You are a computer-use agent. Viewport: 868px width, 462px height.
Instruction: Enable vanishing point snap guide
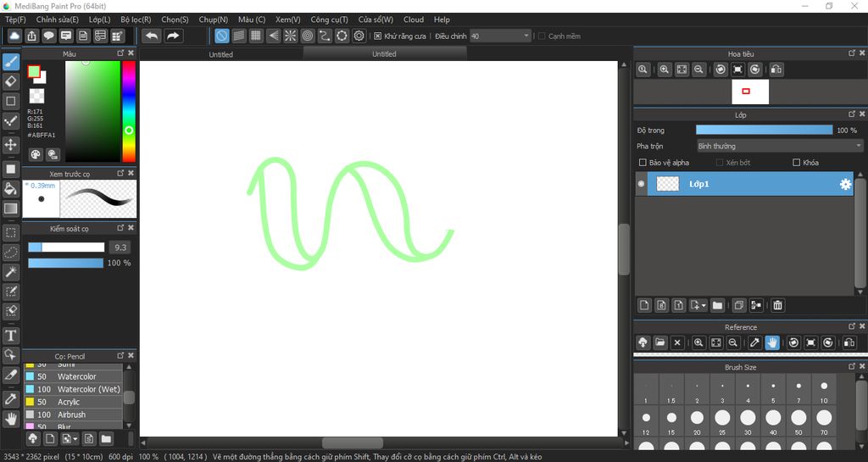click(x=273, y=36)
